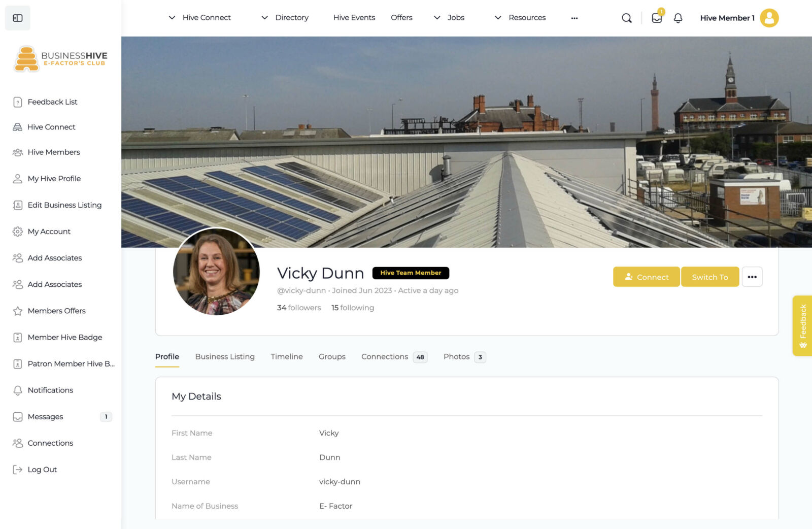Expand the Resources dropdown menu
The height and width of the screenshot is (529, 812).
pos(520,18)
